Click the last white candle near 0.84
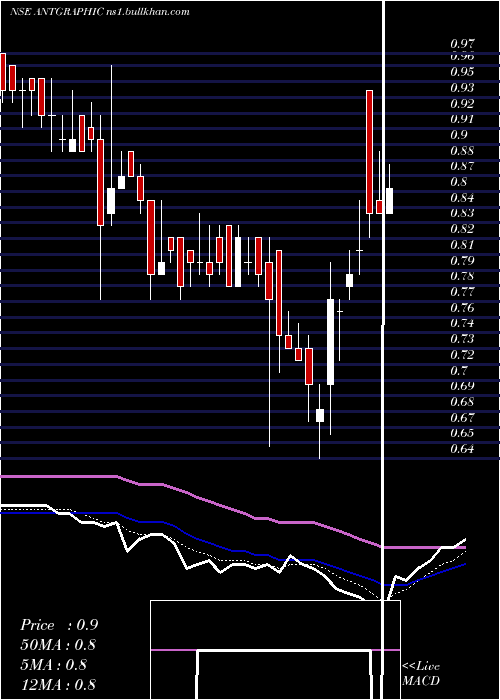 (389, 201)
